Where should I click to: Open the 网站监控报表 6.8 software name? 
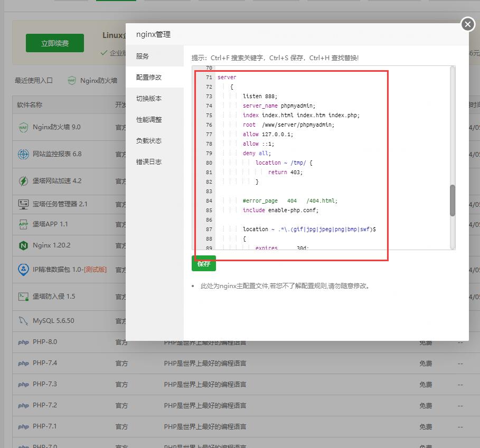point(57,154)
